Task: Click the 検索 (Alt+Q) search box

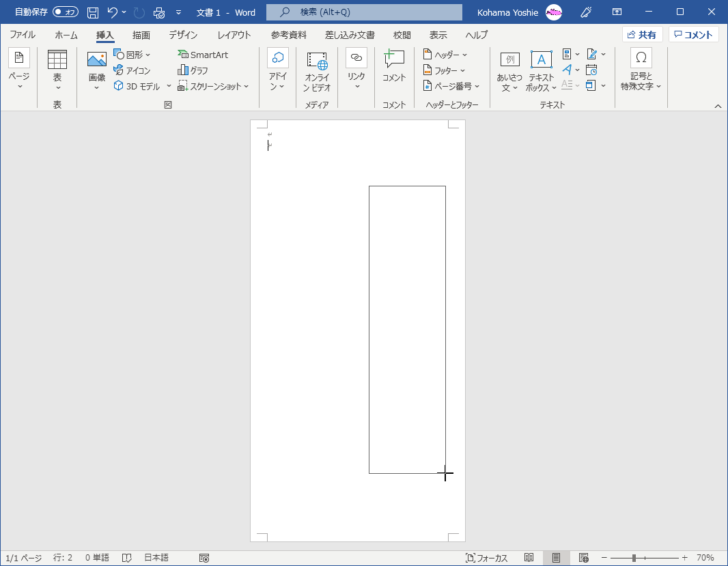Action: pos(363,12)
